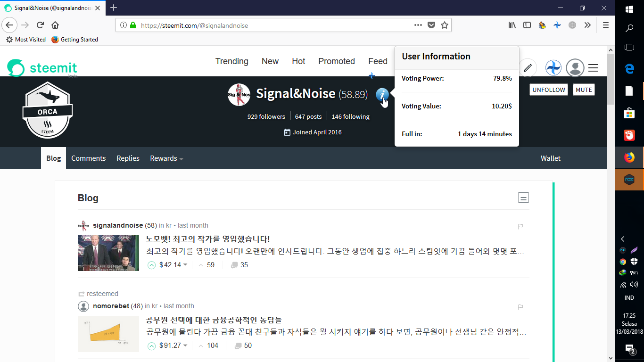This screenshot has width=644, height=362.
Task: Toggle the blog list layout icon
Action: pyautogui.click(x=523, y=197)
